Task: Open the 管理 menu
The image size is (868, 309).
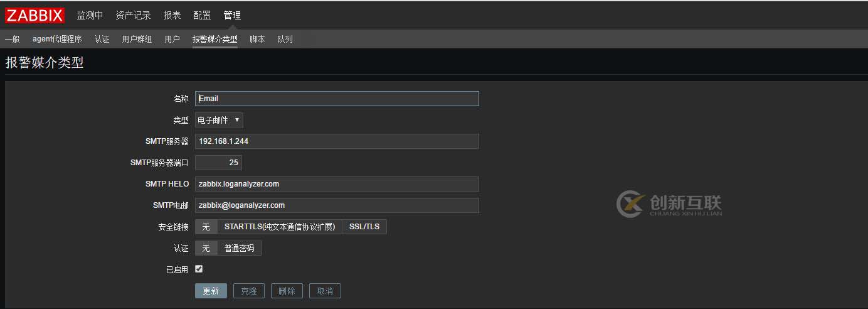Action: point(232,15)
